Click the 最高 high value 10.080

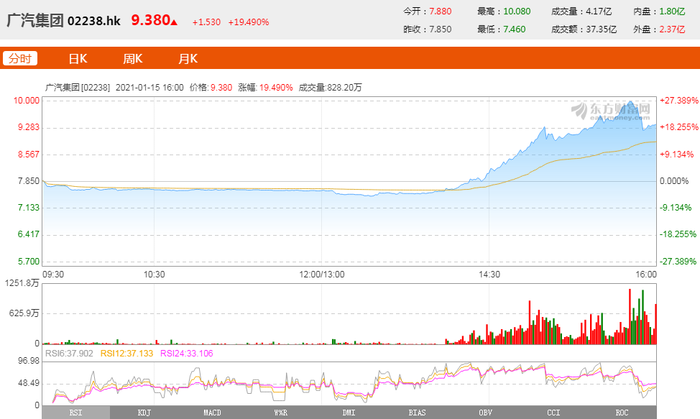tap(517, 11)
